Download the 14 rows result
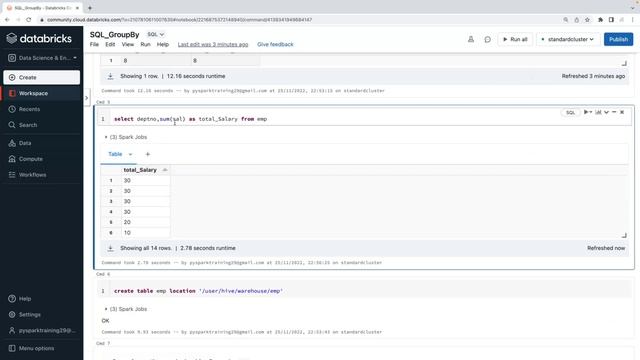The image size is (640, 360). click(x=110, y=248)
